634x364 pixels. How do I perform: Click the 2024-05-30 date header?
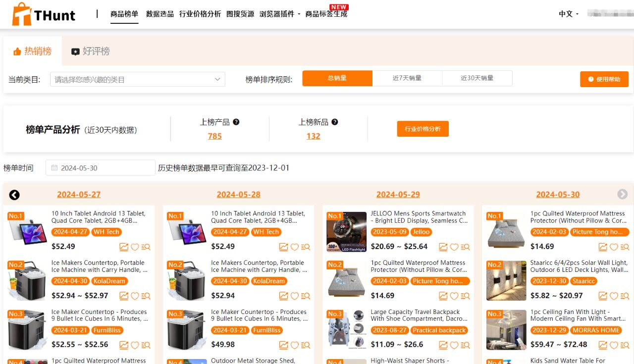[x=558, y=195]
